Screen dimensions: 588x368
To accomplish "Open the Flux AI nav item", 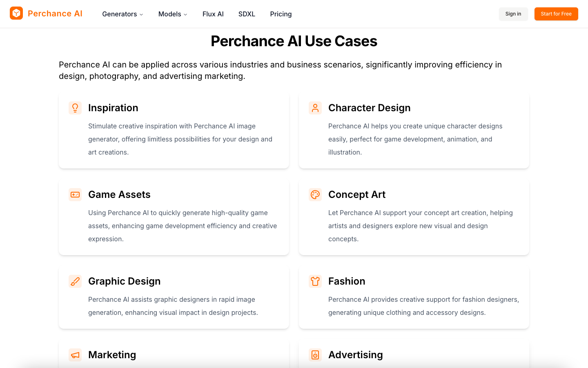I will (213, 14).
